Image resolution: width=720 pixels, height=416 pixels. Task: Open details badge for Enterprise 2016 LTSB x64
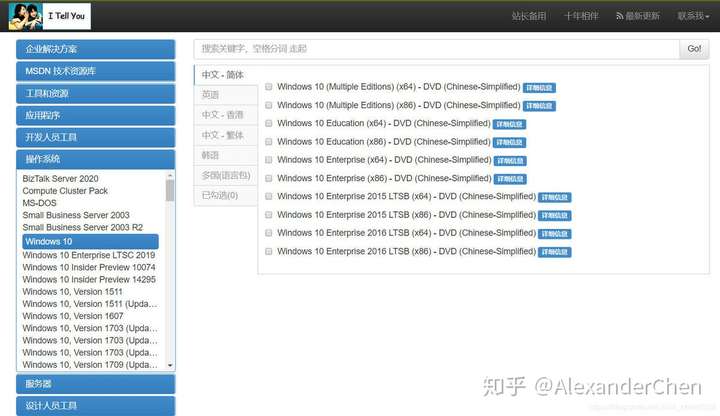pyautogui.click(x=555, y=234)
